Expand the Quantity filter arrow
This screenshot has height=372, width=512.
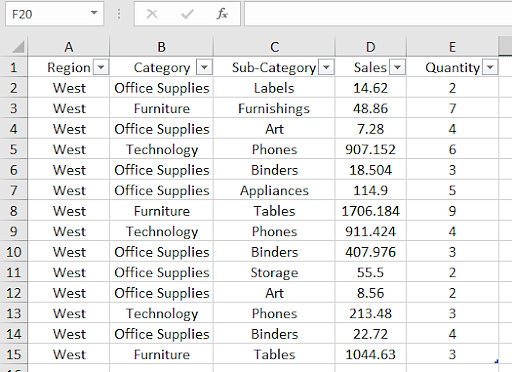pos(490,67)
